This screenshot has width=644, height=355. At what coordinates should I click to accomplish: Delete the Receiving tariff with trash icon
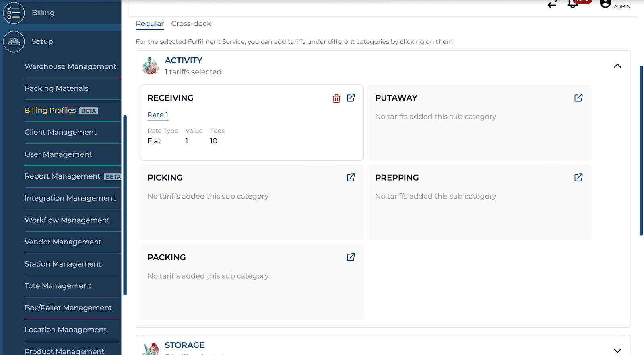tap(336, 98)
